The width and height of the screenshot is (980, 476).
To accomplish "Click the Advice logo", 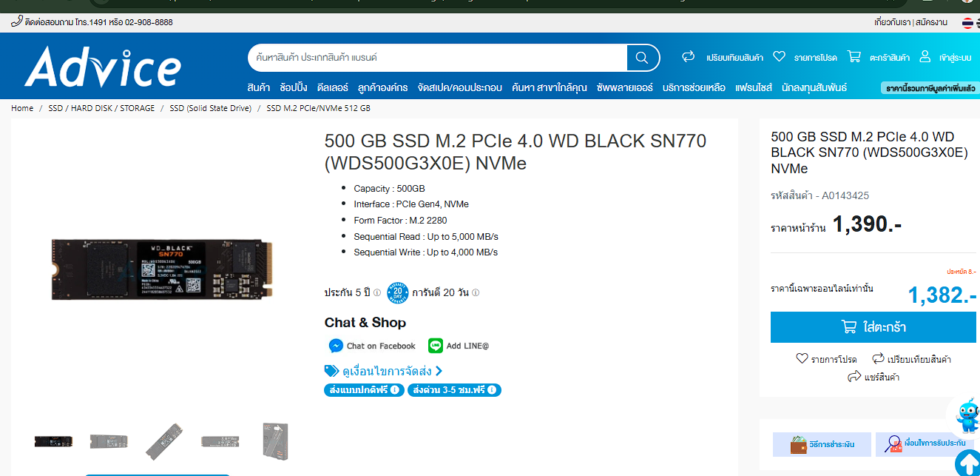I will (x=103, y=67).
